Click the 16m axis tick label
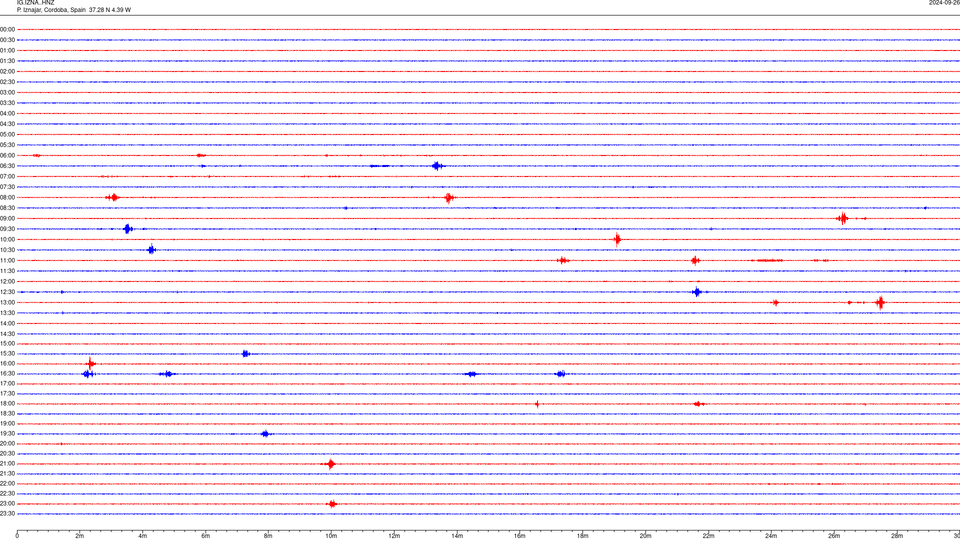This screenshot has width=960, height=540. click(x=520, y=536)
